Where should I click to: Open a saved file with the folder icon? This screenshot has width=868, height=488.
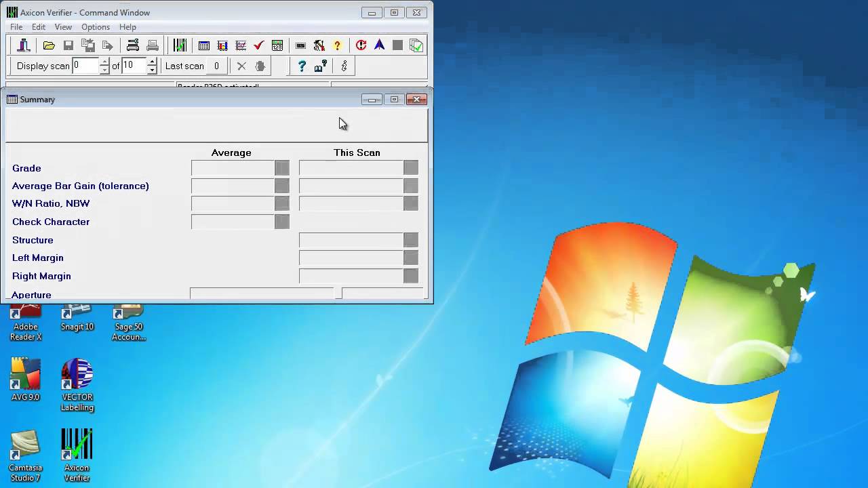pos(49,45)
